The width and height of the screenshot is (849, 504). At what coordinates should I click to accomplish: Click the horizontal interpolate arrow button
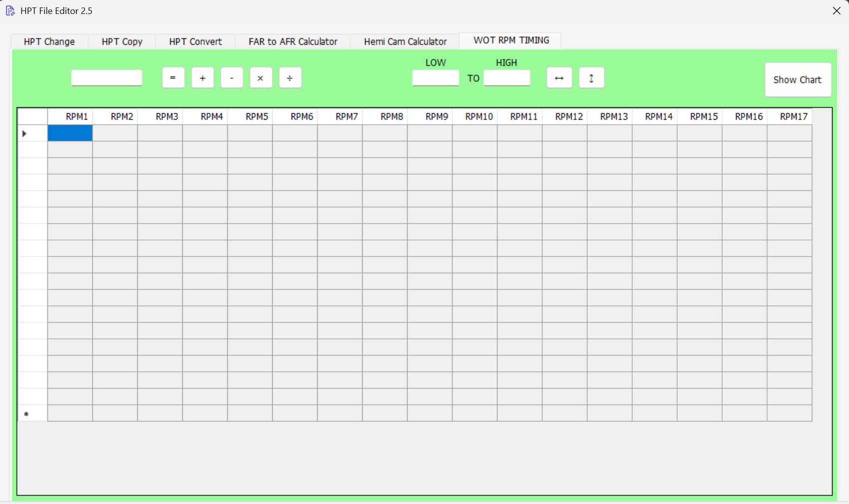click(559, 78)
